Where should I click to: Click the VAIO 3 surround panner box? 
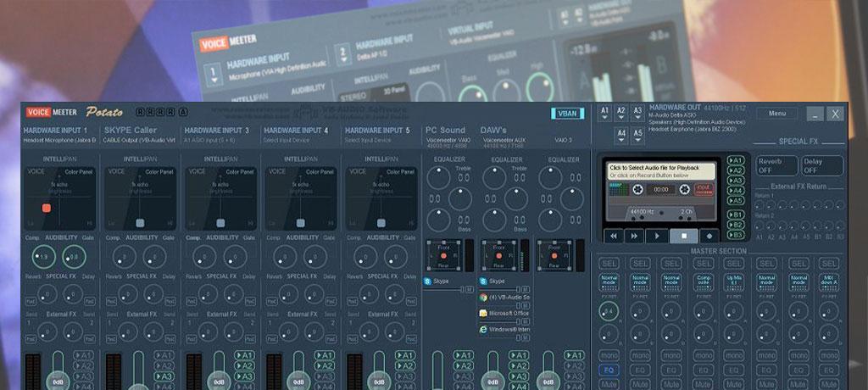coord(554,255)
